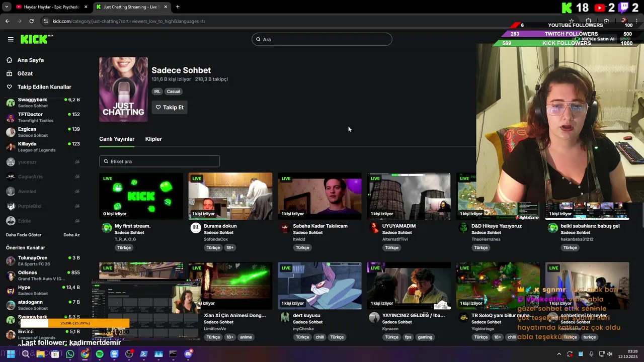
Task: Click the Etiket ara tag search field
Action: click(159, 161)
